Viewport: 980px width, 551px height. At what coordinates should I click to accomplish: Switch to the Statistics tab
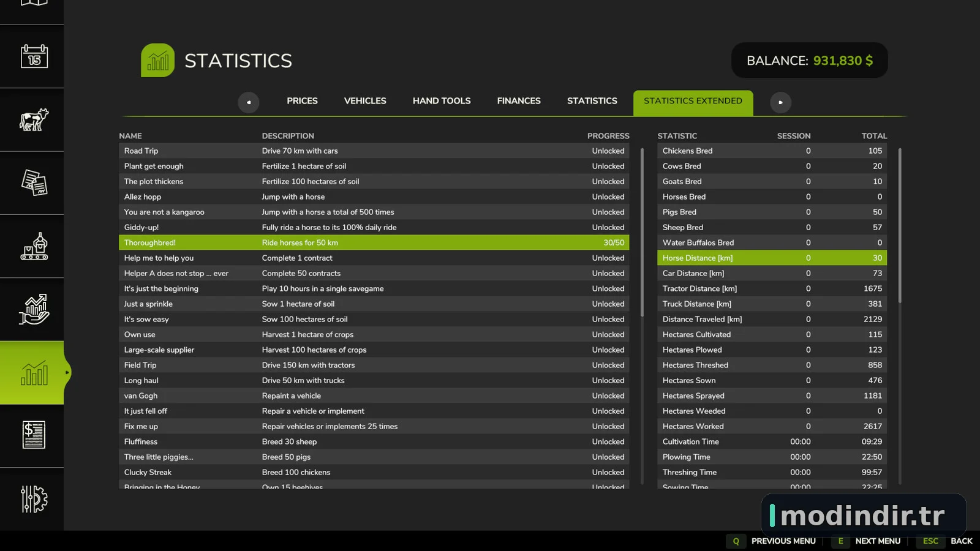[592, 101]
